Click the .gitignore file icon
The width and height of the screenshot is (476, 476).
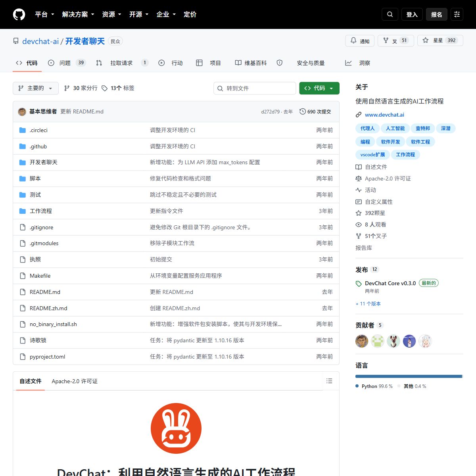pos(23,227)
